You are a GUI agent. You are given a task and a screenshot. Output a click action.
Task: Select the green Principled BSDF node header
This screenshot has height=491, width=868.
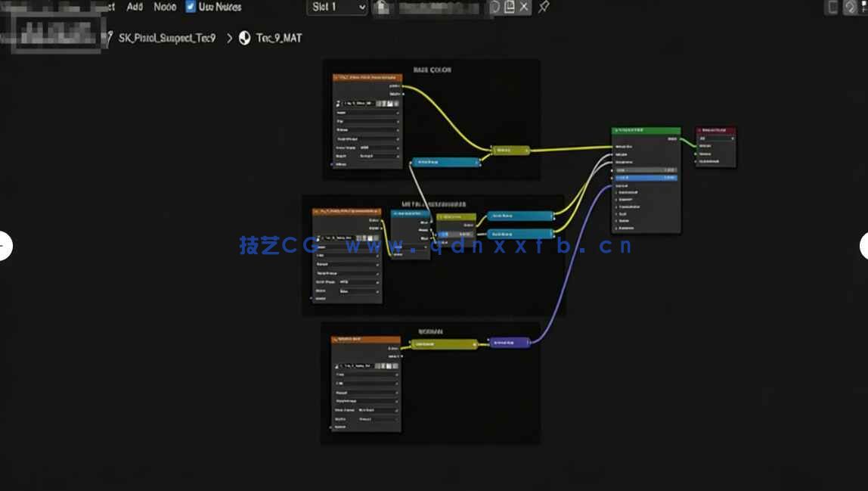(645, 131)
